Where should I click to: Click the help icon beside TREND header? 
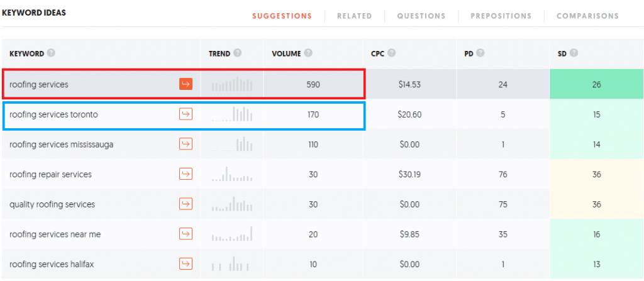tap(237, 53)
